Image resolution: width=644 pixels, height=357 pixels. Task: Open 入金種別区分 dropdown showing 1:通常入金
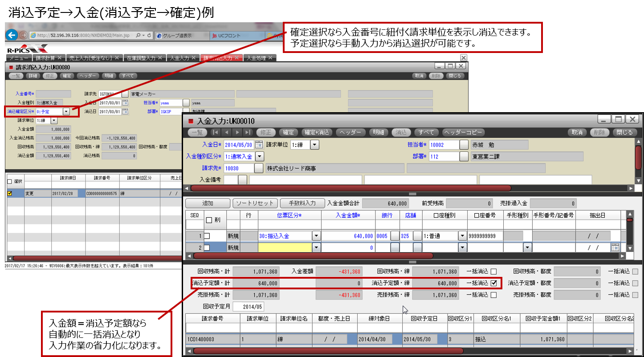259,156
